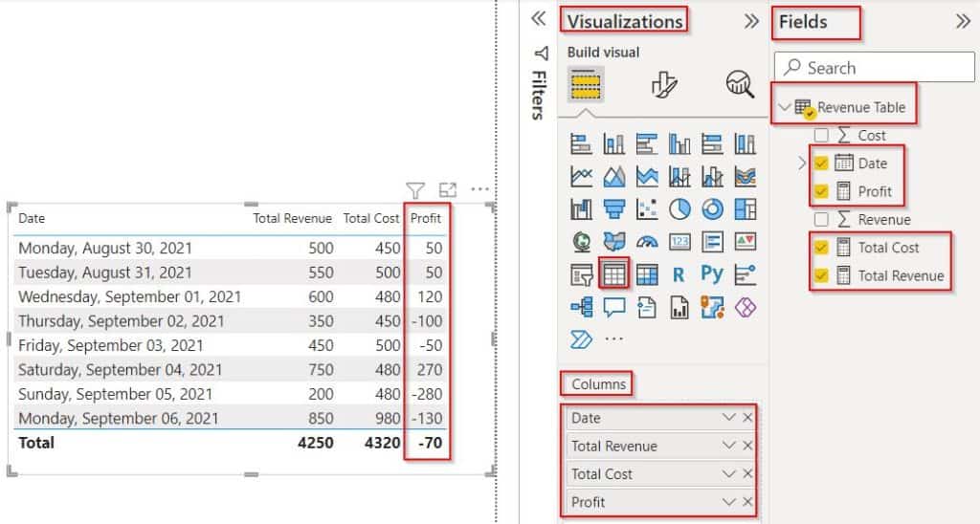Select the Stacked bar chart visual

coord(581,143)
